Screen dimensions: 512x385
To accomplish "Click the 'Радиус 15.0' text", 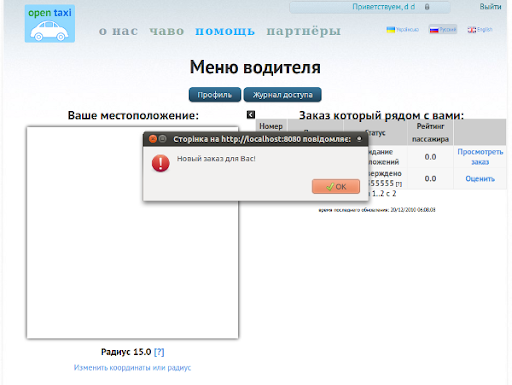I will coord(126,352).
